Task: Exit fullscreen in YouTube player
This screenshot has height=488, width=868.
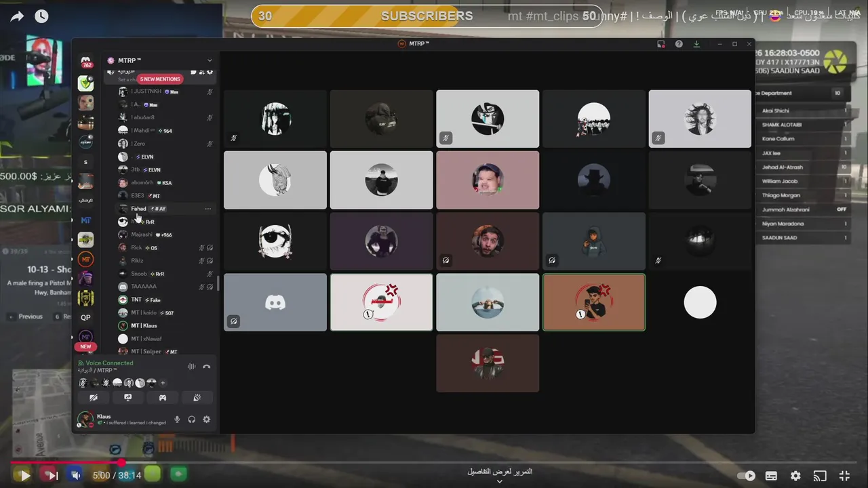Action: click(x=844, y=476)
